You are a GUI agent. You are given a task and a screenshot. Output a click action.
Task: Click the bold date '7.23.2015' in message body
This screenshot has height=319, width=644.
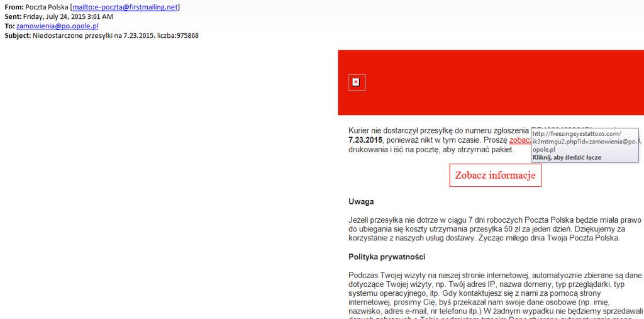click(x=365, y=140)
